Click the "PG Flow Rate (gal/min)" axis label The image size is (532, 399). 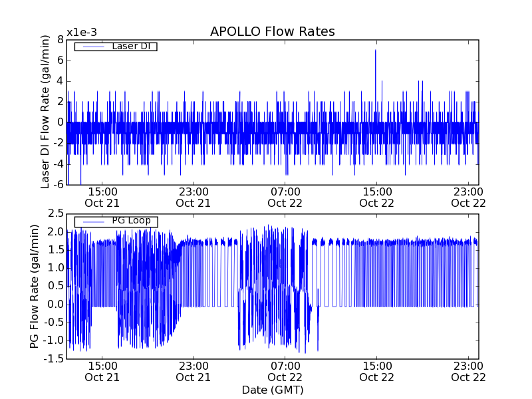35,286
